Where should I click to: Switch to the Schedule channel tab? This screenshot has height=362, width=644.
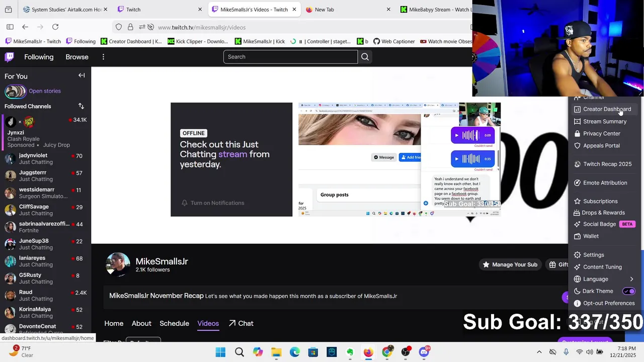click(x=174, y=323)
